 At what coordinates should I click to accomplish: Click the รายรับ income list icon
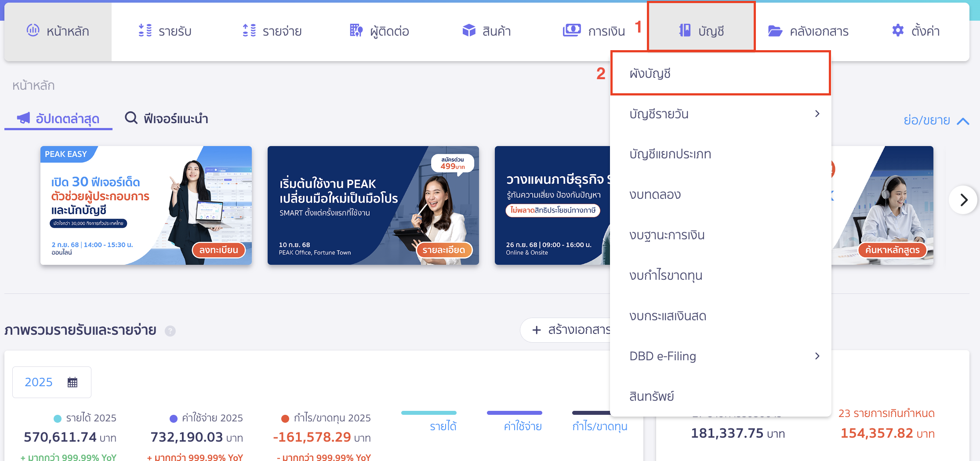tap(145, 30)
